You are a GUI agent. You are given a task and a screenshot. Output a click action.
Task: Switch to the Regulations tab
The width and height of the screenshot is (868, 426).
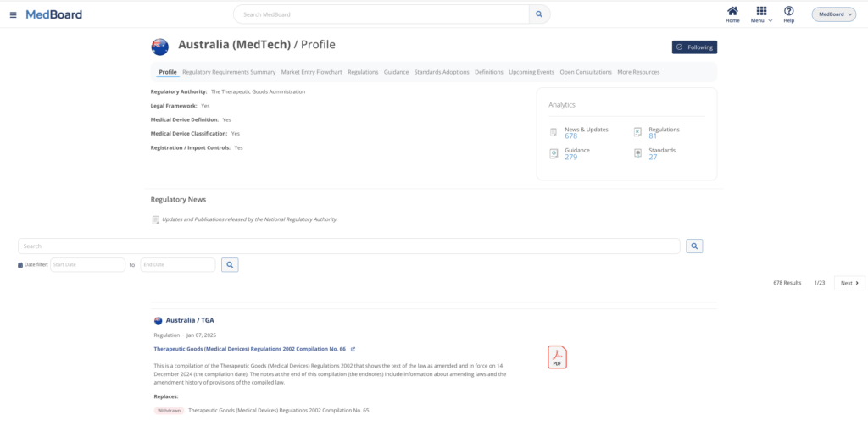coord(363,72)
